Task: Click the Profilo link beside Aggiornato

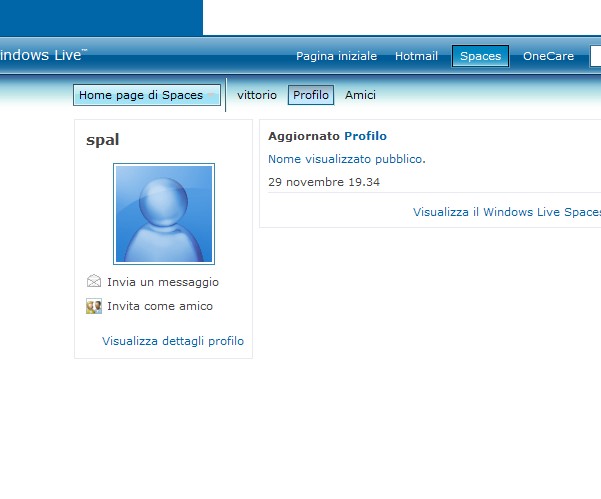Action: pyautogui.click(x=365, y=136)
